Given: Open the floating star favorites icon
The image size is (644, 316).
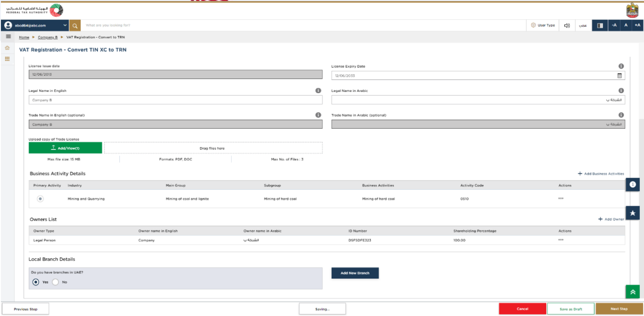Looking at the screenshot, I should (x=632, y=213).
